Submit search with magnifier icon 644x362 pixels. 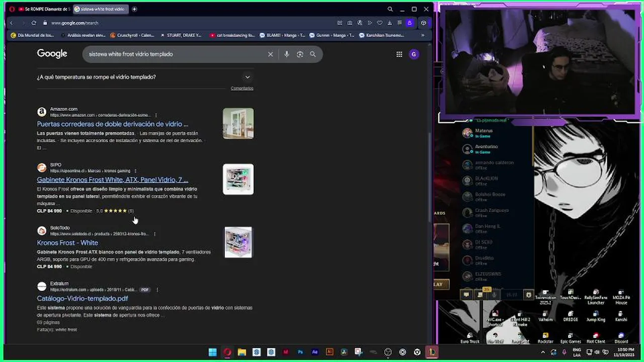coord(313,54)
